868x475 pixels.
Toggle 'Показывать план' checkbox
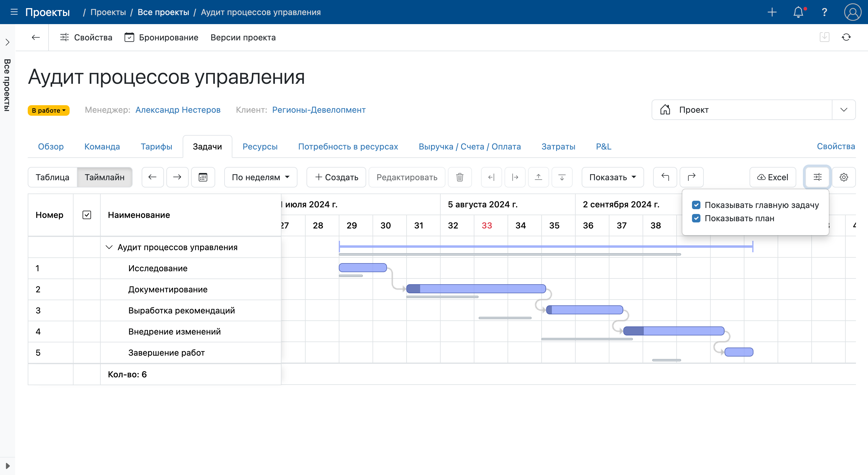pyautogui.click(x=696, y=218)
